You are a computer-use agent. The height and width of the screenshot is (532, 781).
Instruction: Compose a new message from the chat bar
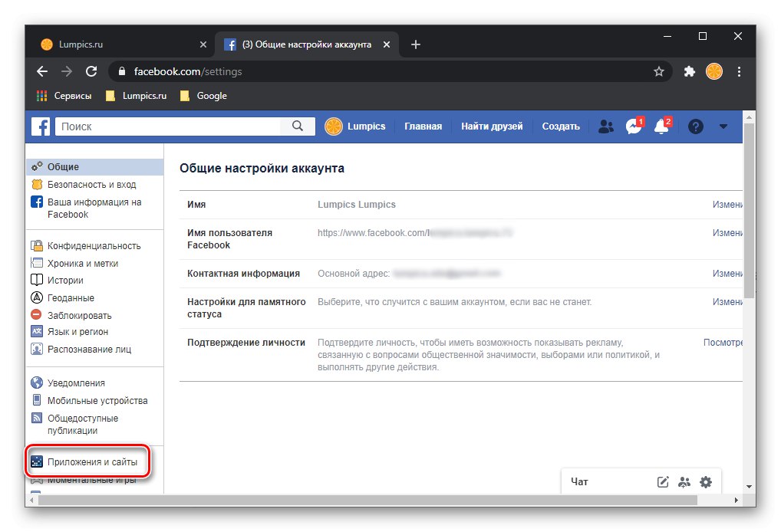[x=662, y=481]
